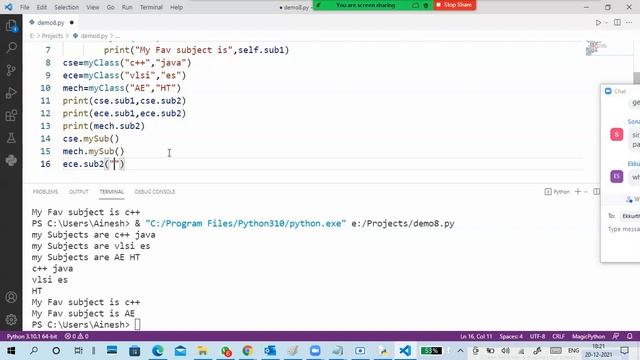Open the Search view in activity bar
The height and width of the screenshot is (360, 640).
click(x=11, y=48)
